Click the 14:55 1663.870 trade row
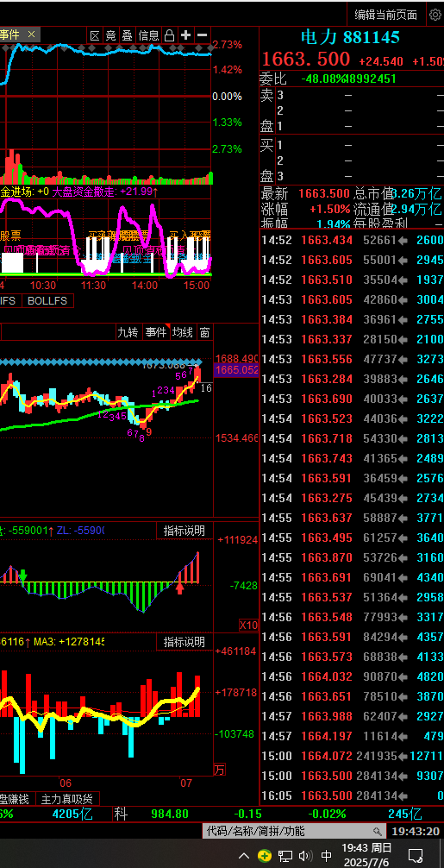 pyautogui.click(x=353, y=557)
